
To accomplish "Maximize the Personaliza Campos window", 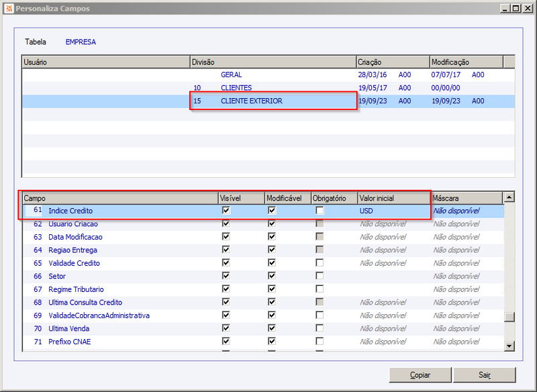I will pyautogui.click(x=516, y=8).
